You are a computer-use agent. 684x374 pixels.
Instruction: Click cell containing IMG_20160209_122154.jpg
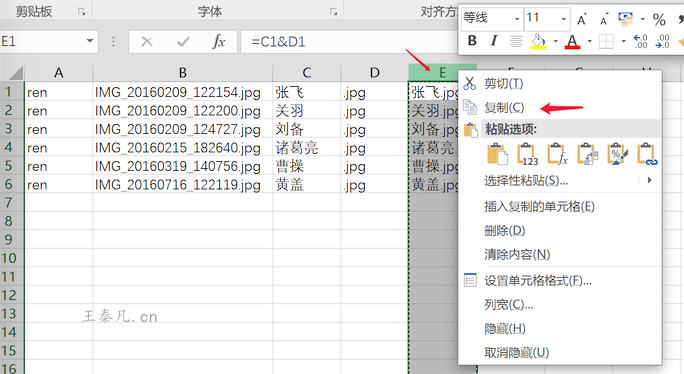[x=182, y=92]
